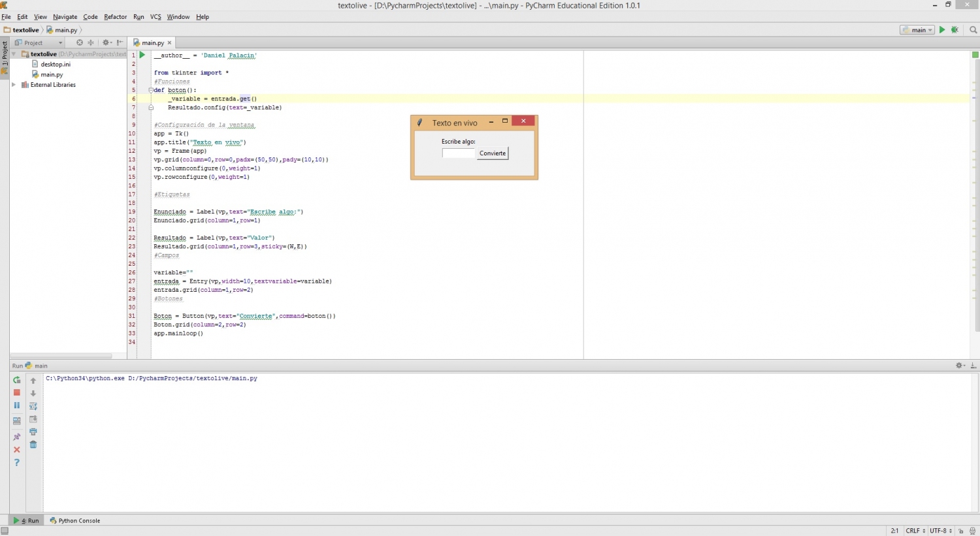Click cursor position 2:1 in status bar
Screen dimensions: 980x536
point(894,531)
